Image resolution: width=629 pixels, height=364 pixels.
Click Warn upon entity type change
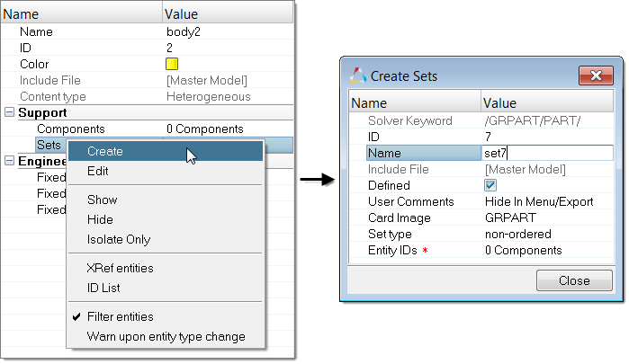(x=166, y=336)
